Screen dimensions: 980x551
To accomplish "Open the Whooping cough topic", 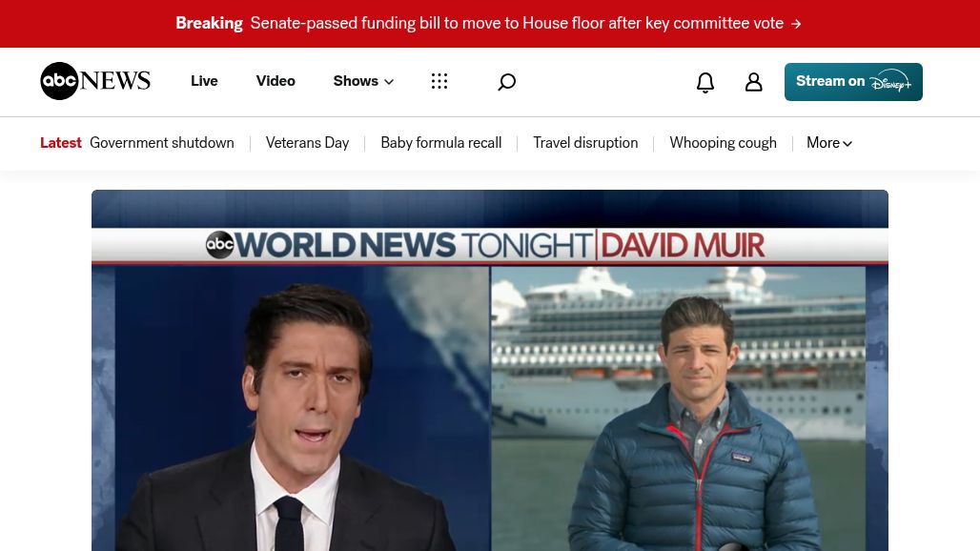I will pyautogui.click(x=723, y=143).
